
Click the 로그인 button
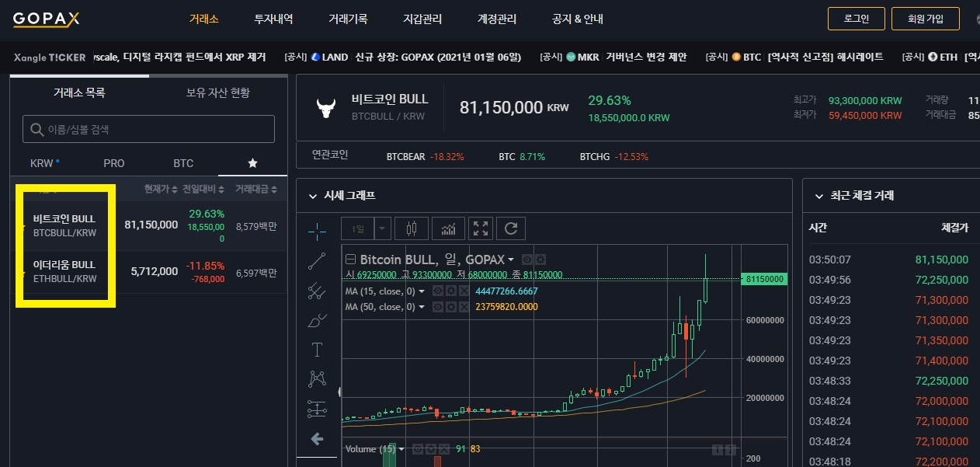click(857, 19)
